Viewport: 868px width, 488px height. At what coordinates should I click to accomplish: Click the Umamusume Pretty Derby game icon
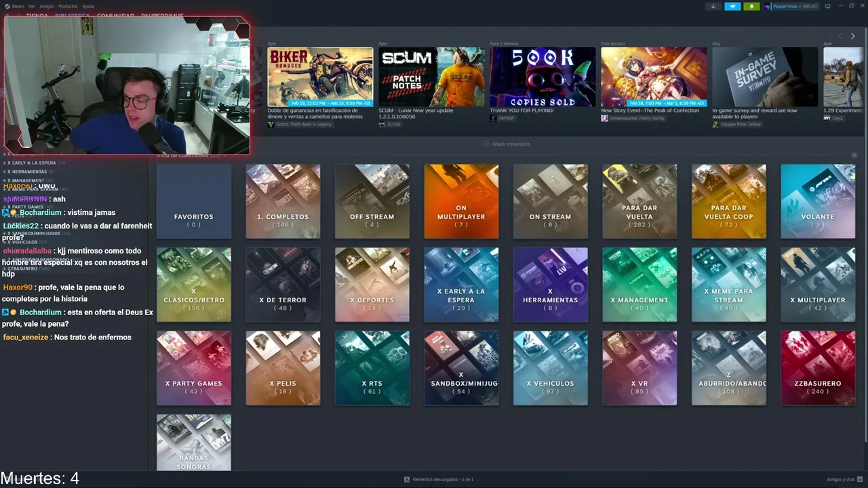pyautogui.click(x=604, y=118)
